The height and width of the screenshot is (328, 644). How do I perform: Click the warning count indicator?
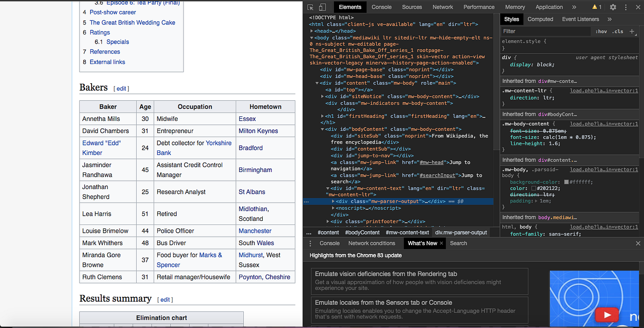(597, 7)
